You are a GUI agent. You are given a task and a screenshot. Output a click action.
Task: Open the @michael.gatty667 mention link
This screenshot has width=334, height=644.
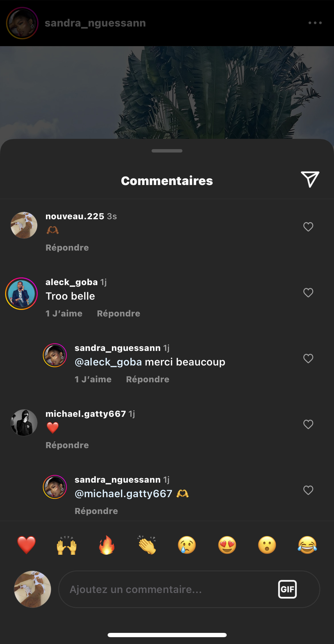pos(123,494)
